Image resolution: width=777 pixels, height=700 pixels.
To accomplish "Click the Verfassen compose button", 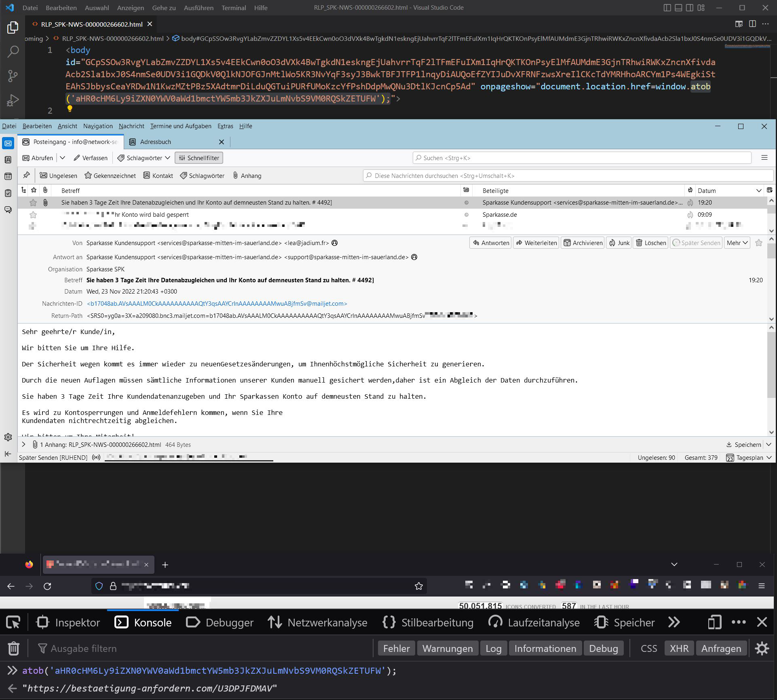I will pyautogui.click(x=91, y=158).
